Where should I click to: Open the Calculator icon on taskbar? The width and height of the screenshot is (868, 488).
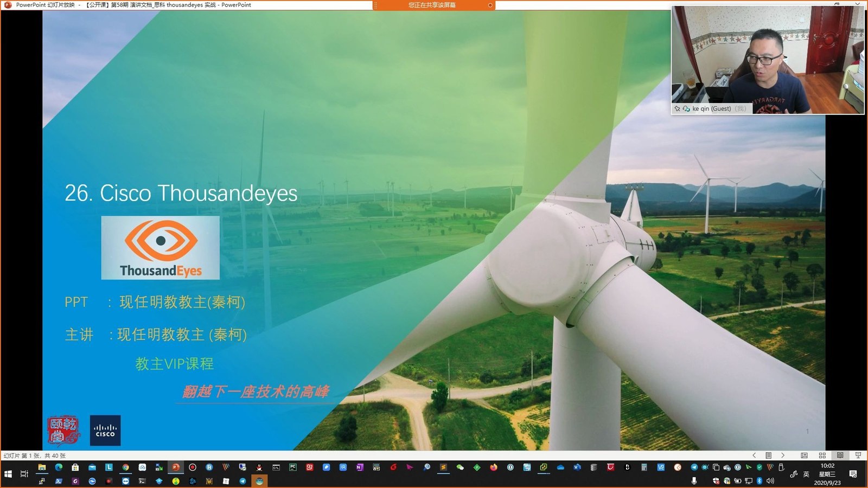[644, 467]
